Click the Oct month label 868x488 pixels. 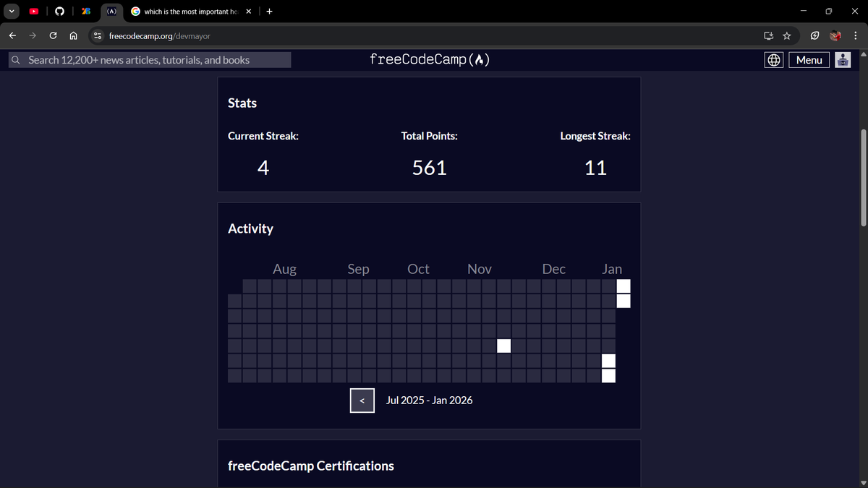pyautogui.click(x=418, y=269)
